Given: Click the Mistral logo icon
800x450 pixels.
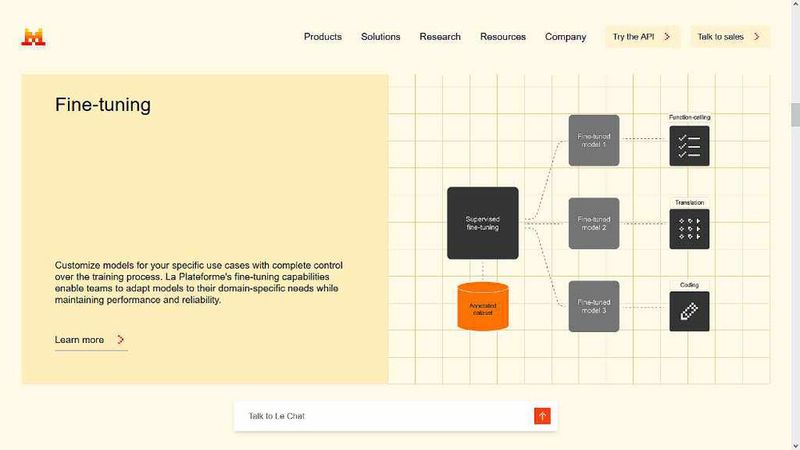Looking at the screenshot, I should [x=33, y=37].
